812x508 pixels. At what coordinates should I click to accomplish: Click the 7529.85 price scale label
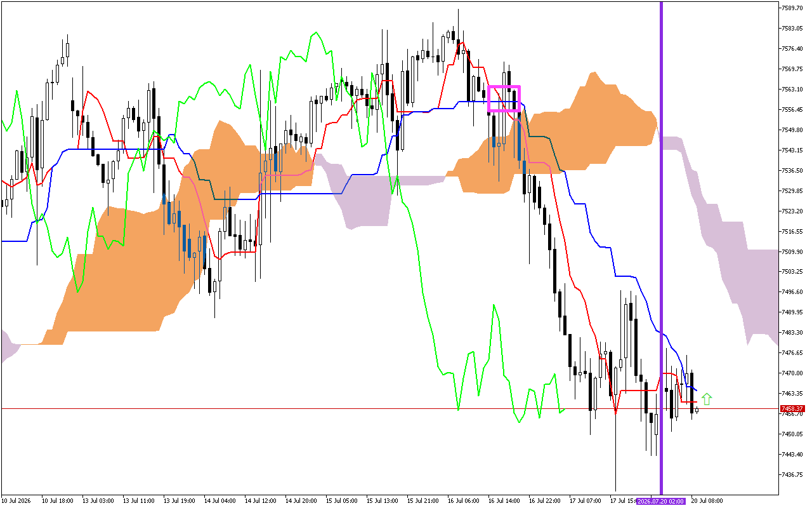(x=793, y=191)
